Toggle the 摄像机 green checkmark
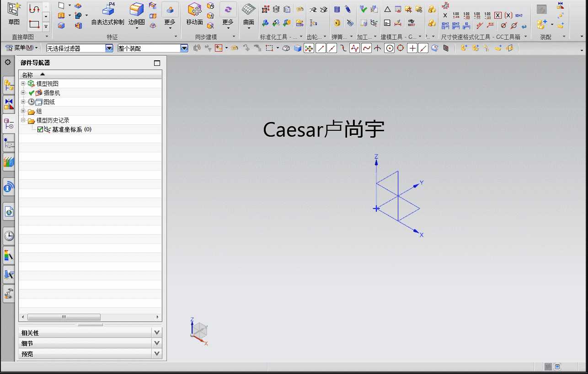 pos(31,93)
